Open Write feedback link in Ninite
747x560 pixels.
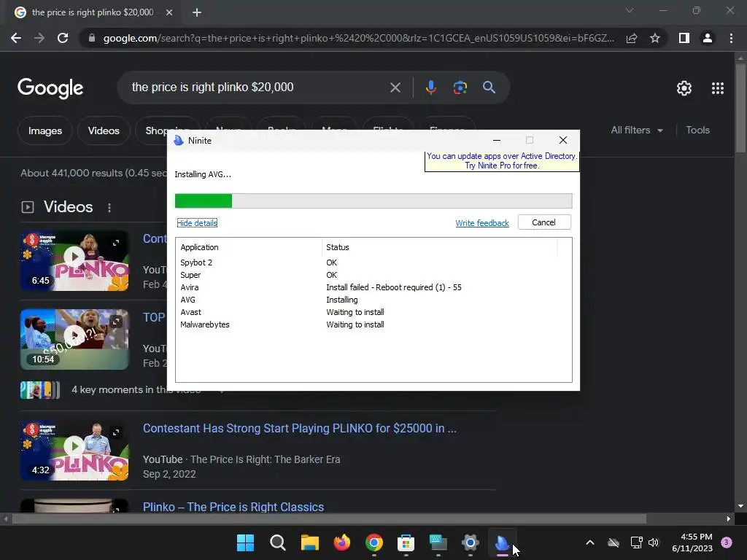pos(482,223)
